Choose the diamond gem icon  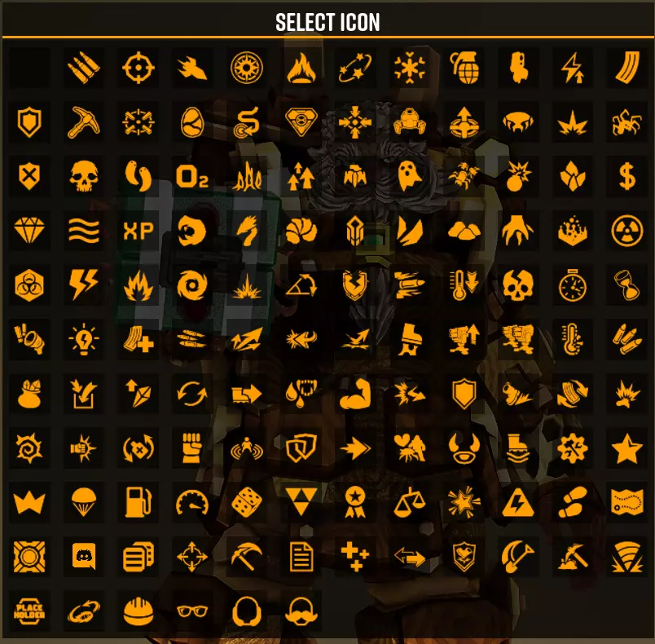[29, 231]
